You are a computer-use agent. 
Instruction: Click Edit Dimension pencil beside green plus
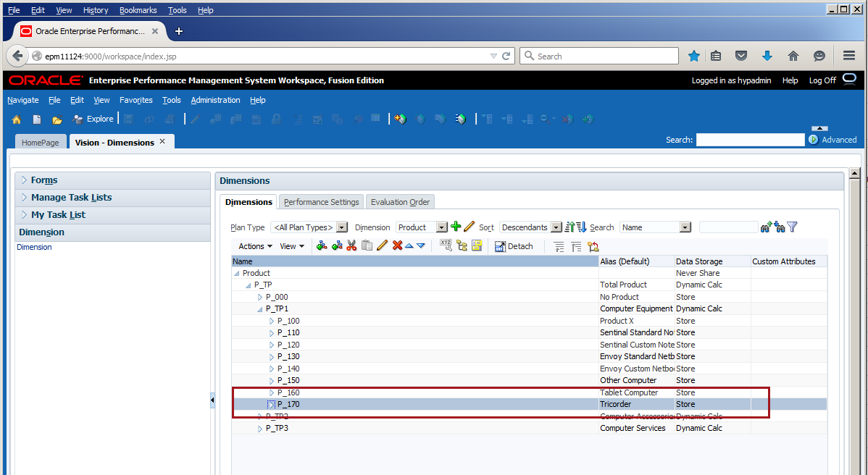[x=470, y=226]
